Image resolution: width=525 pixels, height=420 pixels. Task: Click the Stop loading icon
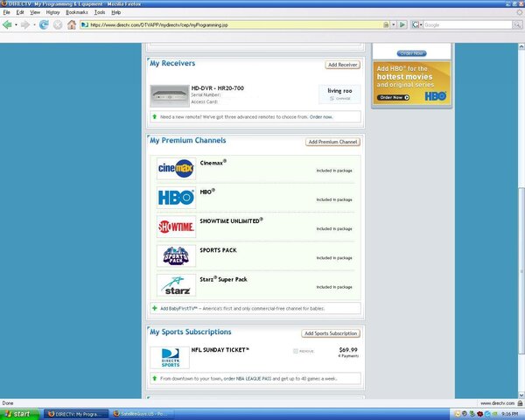click(58, 24)
